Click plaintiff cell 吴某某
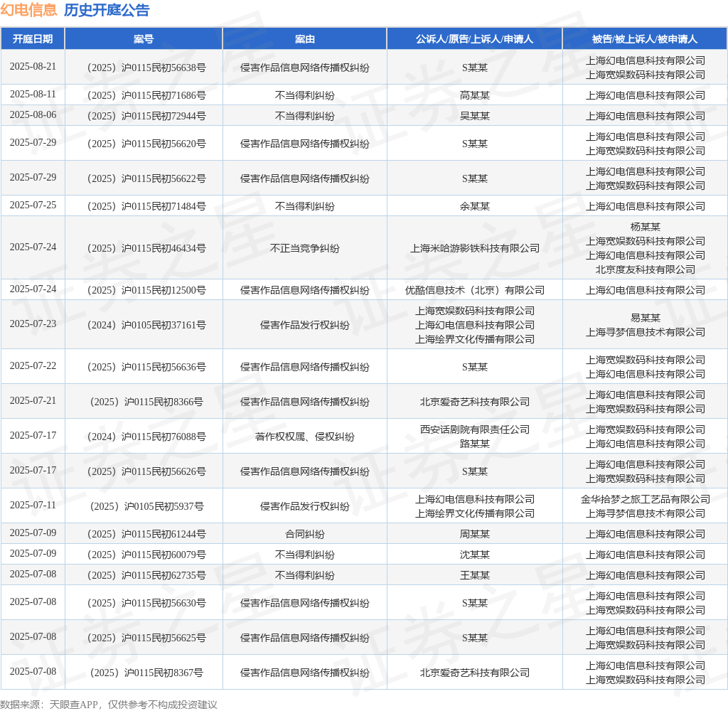The image size is (728, 711). click(x=474, y=116)
